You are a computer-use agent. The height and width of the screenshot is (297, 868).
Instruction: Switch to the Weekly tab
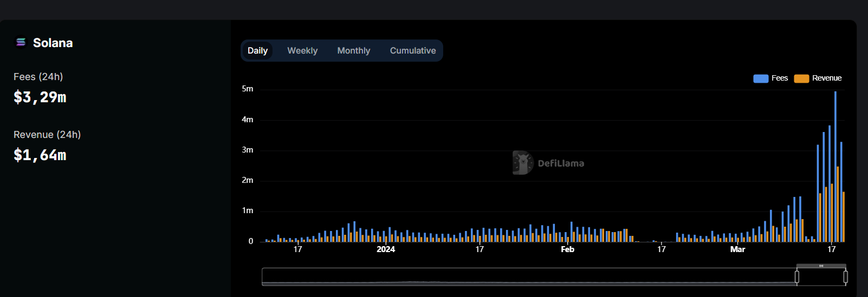(x=302, y=50)
